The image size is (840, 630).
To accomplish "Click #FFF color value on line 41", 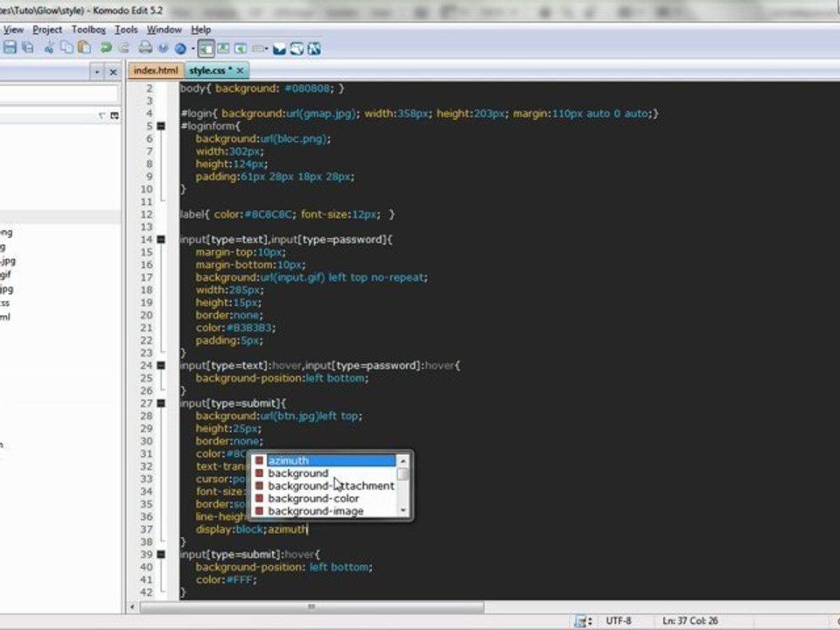I will coord(240,579).
